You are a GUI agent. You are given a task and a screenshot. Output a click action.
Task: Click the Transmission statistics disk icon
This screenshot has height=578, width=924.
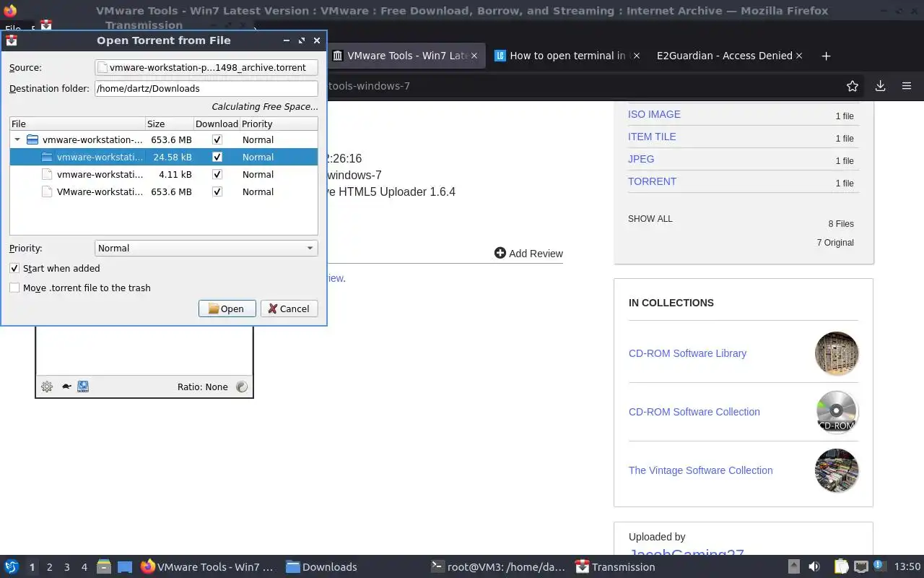83,387
